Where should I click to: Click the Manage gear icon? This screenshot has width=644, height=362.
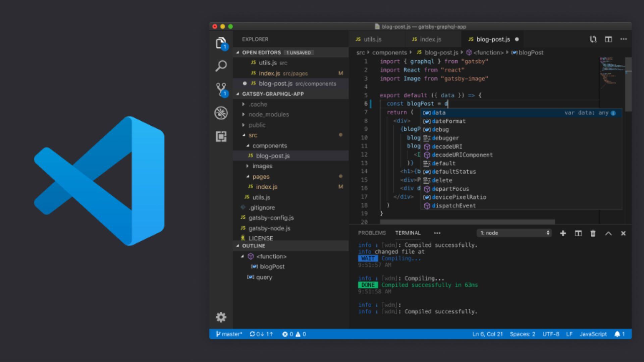(221, 317)
